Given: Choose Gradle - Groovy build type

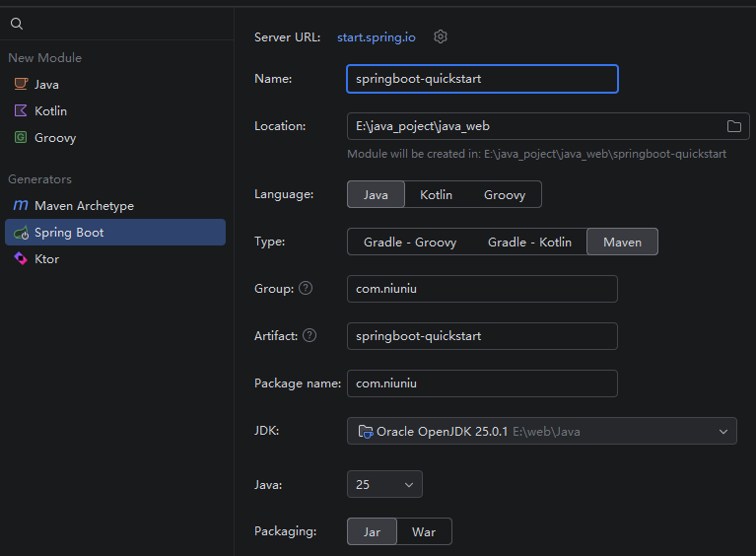Looking at the screenshot, I should tap(410, 242).
